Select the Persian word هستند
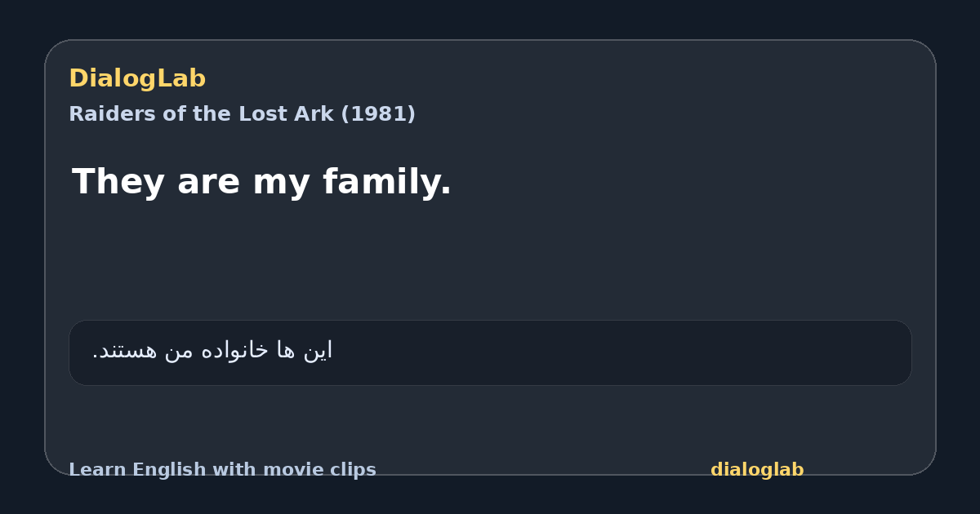The width and height of the screenshot is (980, 514). [127, 350]
